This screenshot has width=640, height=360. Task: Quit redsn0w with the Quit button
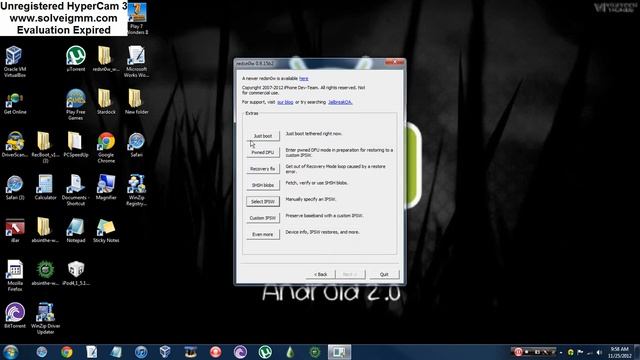pos(384,274)
